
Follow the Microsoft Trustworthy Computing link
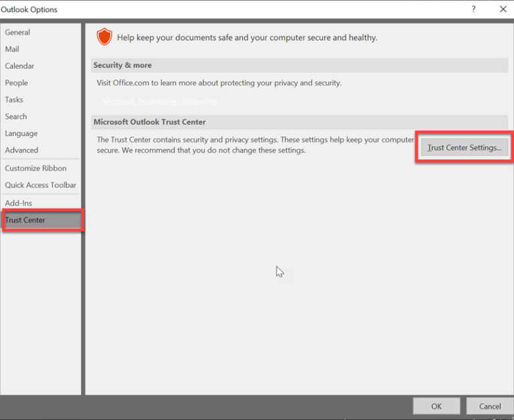[x=160, y=101]
